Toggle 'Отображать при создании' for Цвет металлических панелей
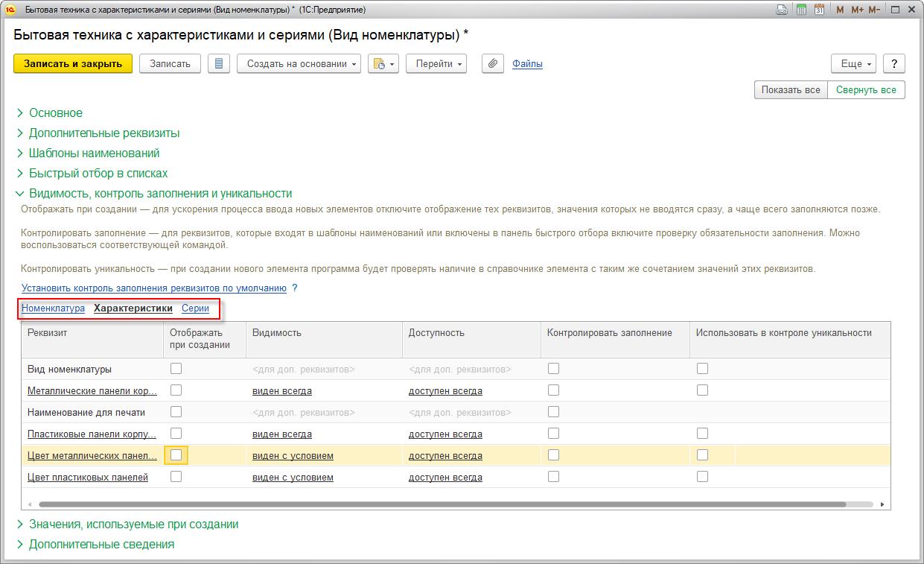Screen dimensions: 924x564 tap(176, 454)
